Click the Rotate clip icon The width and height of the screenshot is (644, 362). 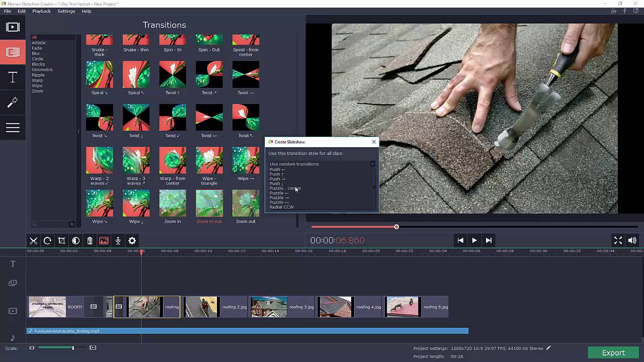tap(47, 241)
